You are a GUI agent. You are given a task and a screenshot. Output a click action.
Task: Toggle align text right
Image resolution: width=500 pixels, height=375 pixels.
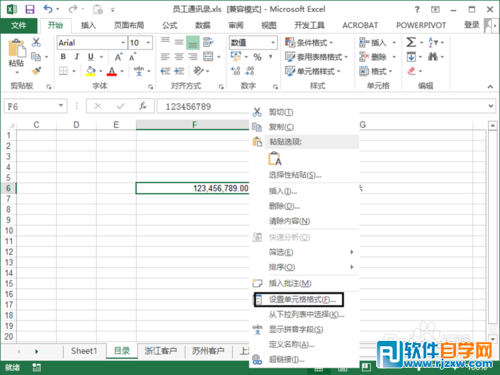[193, 57]
